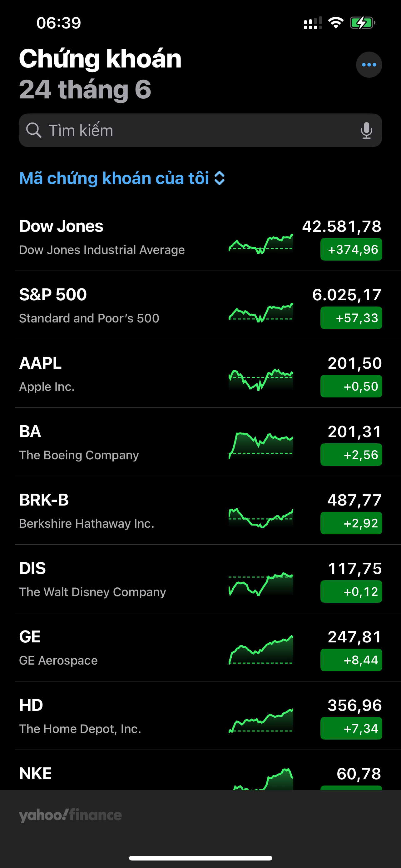Viewport: 401px width, 868px height.
Task: Toggle Dow Jones +374,96 change badge
Action: [x=351, y=249]
